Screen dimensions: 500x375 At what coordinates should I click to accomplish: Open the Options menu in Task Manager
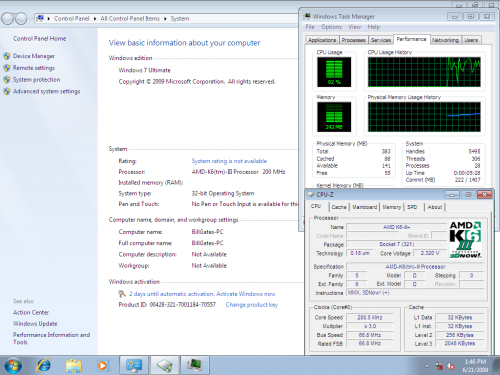coord(331,27)
